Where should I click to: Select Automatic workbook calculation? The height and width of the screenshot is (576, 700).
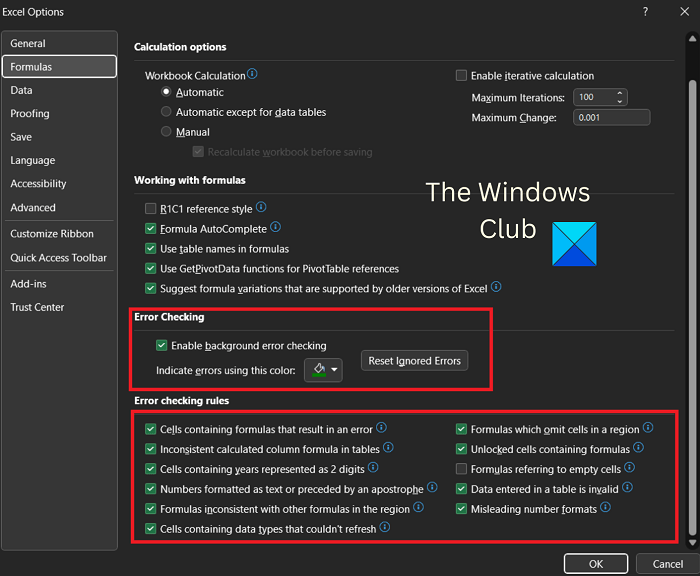click(x=166, y=92)
